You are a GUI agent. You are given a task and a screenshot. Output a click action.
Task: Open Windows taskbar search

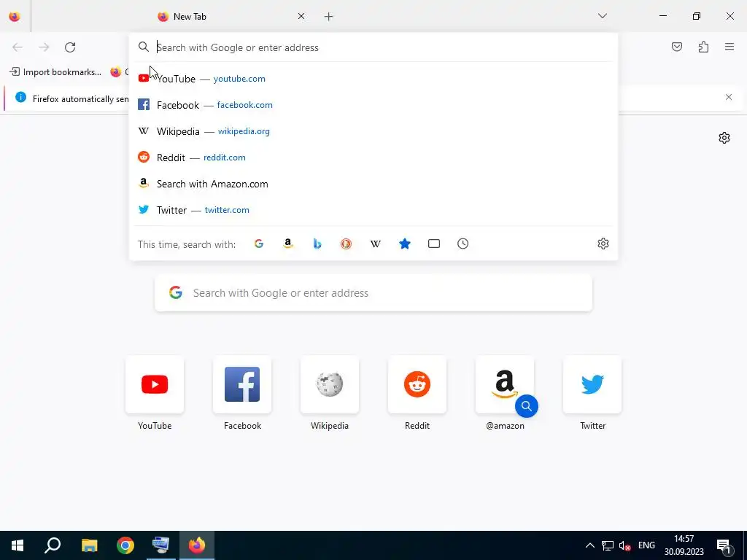tap(53, 545)
